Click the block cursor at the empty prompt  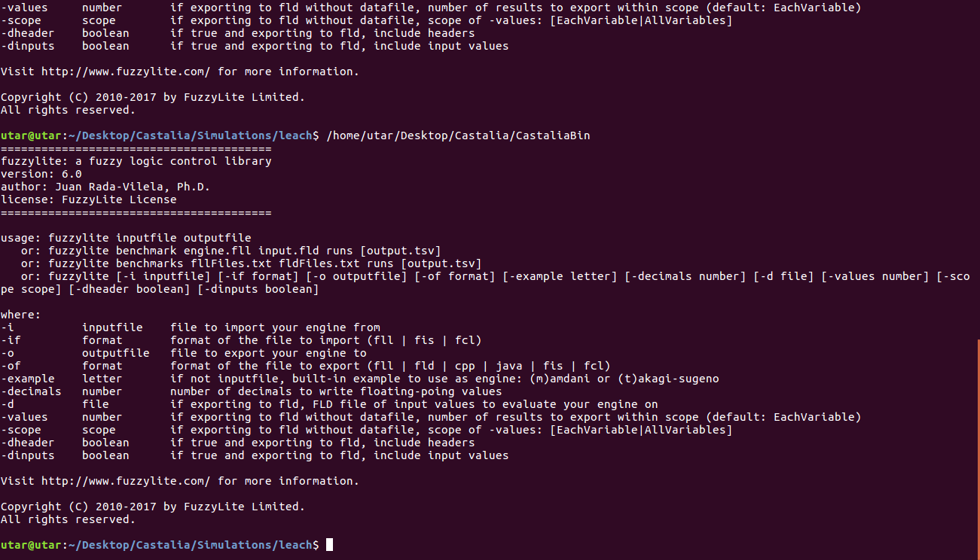[329, 544]
